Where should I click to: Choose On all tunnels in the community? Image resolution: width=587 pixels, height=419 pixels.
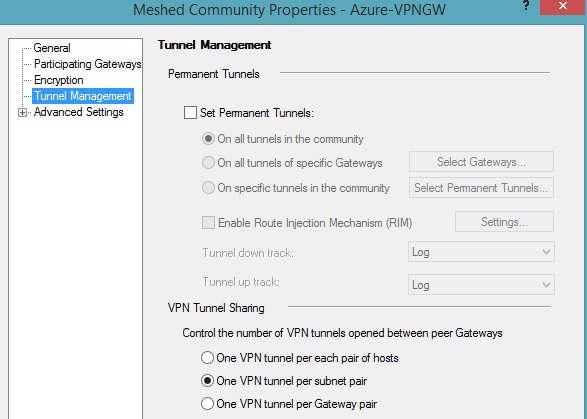pyautogui.click(x=208, y=139)
